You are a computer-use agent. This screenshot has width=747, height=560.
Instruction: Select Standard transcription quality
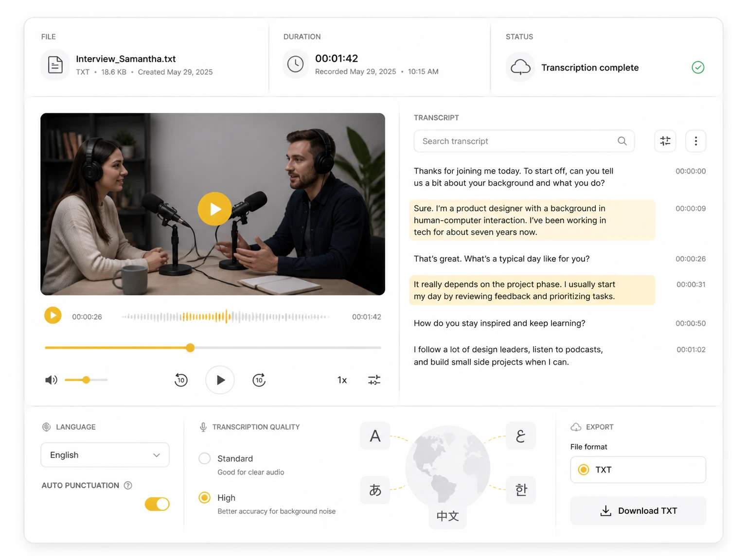205,458
